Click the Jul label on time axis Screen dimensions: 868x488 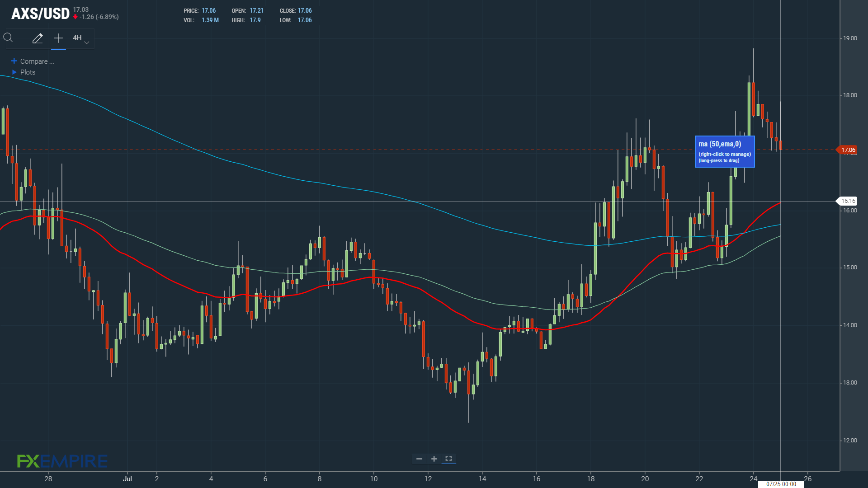pyautogui.click(x=127, y=479)
